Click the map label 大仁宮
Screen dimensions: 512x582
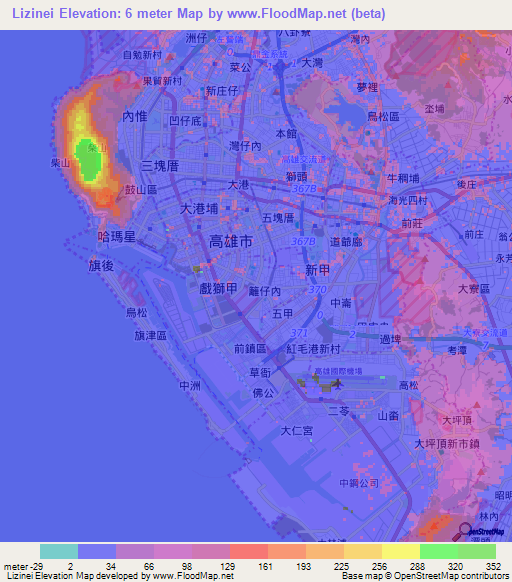[x=297, y=431]
